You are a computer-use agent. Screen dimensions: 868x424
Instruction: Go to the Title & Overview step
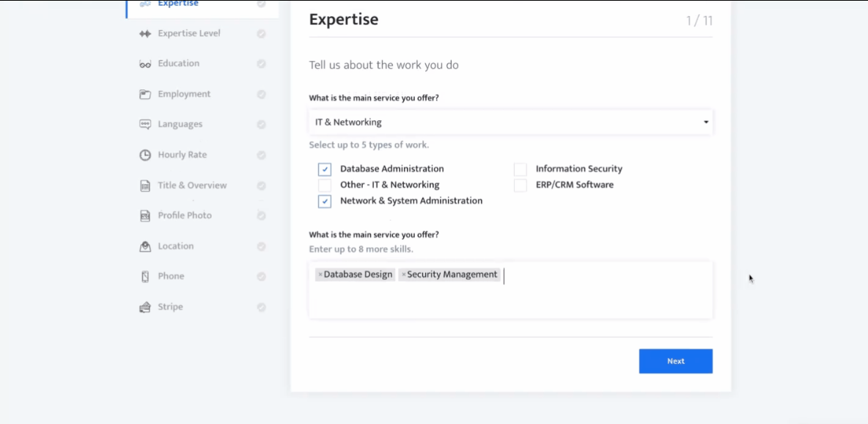coord(192,186)
